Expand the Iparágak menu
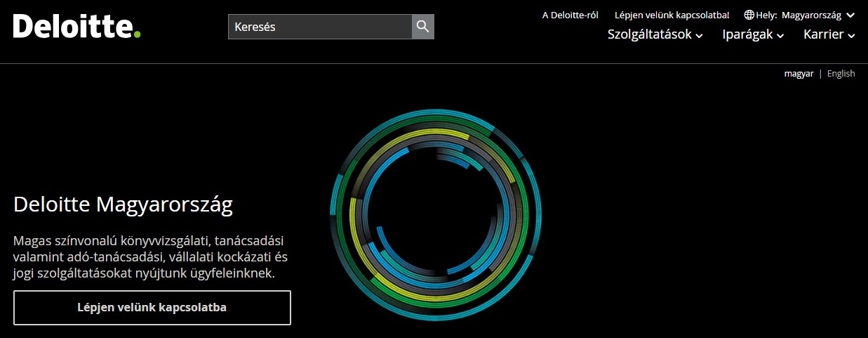The height and width of the screenshot is (338, 868). click(x=753, y=34)
